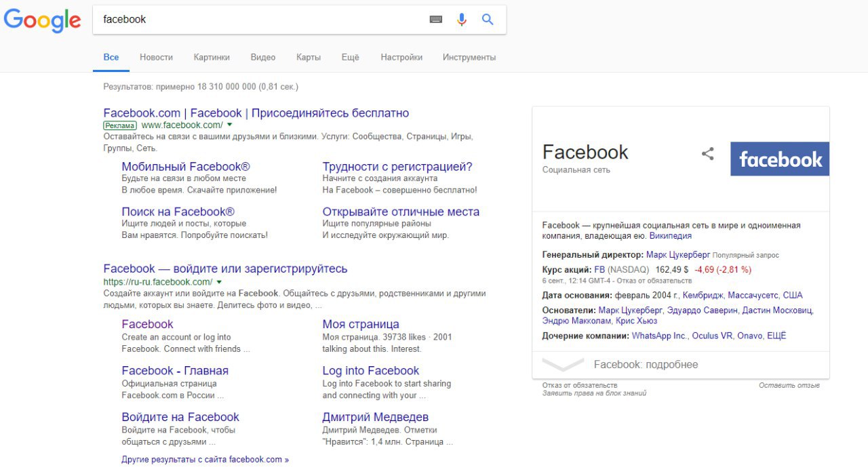Start voice search with microphone icon
The width and height of the screenshot is (868, 476).
pos(462,20)
